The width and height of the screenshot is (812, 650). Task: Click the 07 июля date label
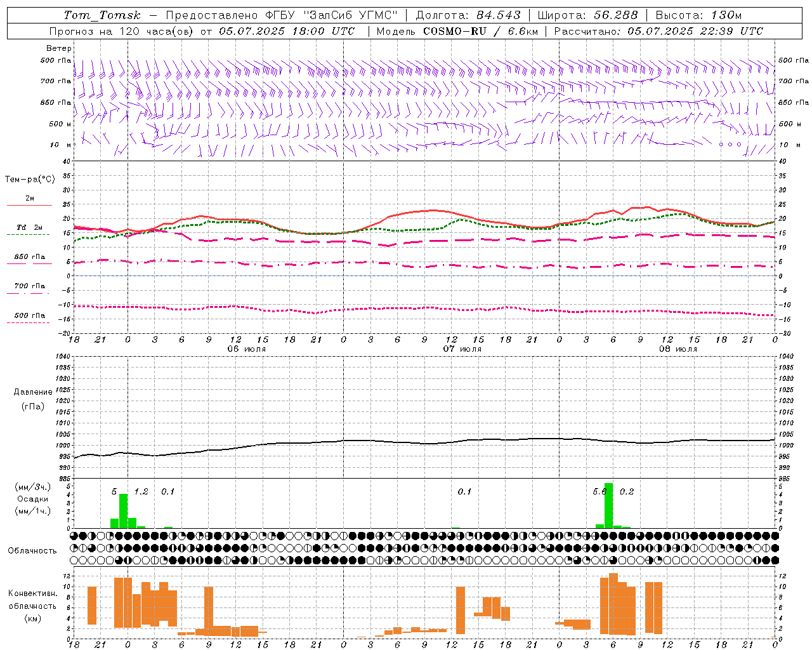(462, 349)
